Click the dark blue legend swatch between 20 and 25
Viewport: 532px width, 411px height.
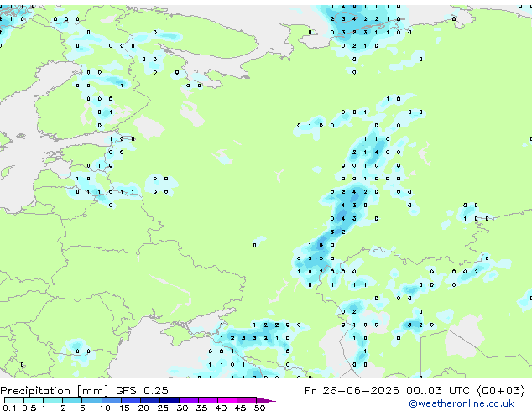point(149,400)
